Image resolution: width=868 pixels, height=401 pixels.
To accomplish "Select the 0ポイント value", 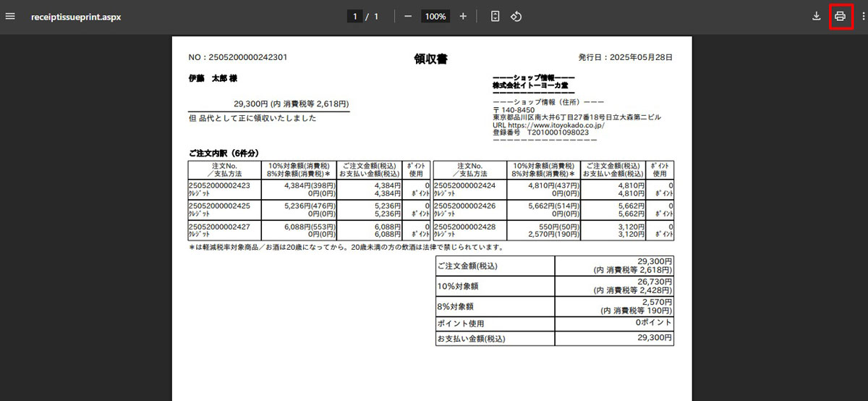I will (654, 323).
